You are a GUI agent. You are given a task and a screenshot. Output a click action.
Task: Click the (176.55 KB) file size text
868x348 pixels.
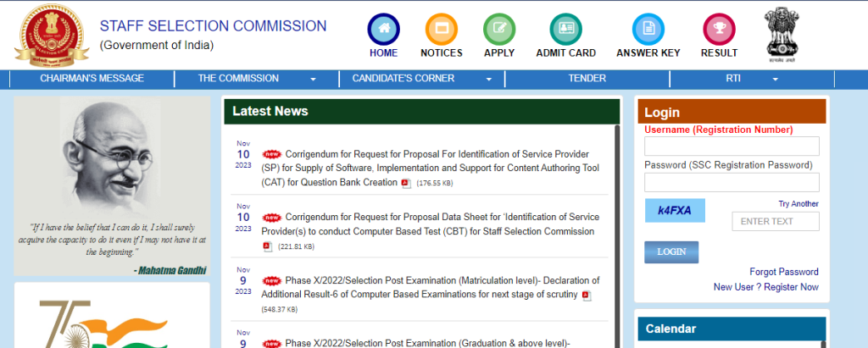(x=435, y=183)
